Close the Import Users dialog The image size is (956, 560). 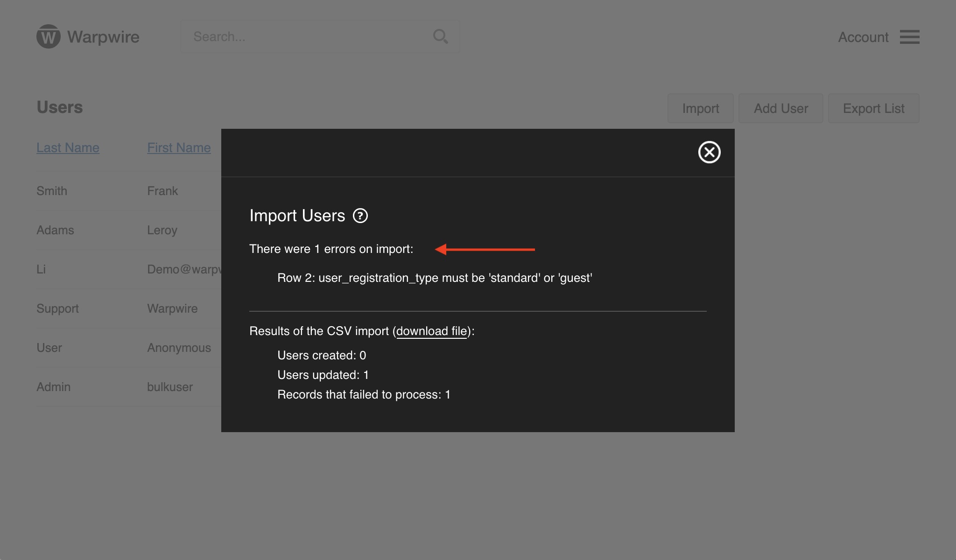[x=709, y=152]
